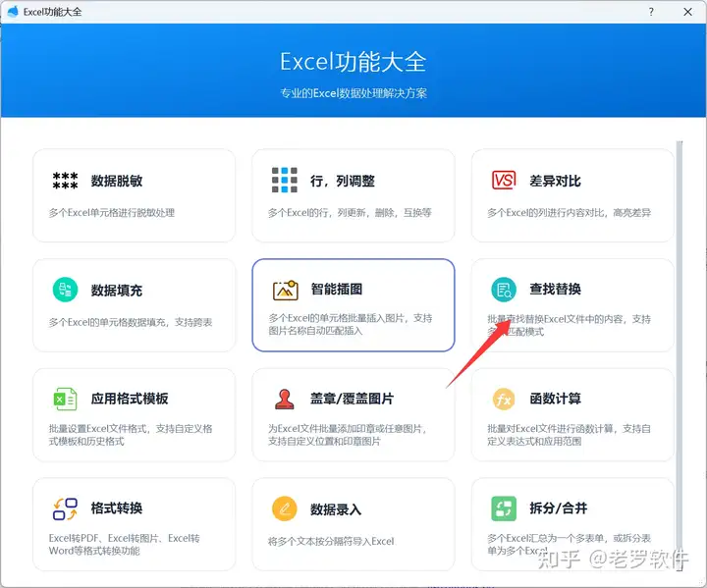Click the 行，列调整 grid icon
Viewport: 707px width, 588px height.
tap(285, 180)
